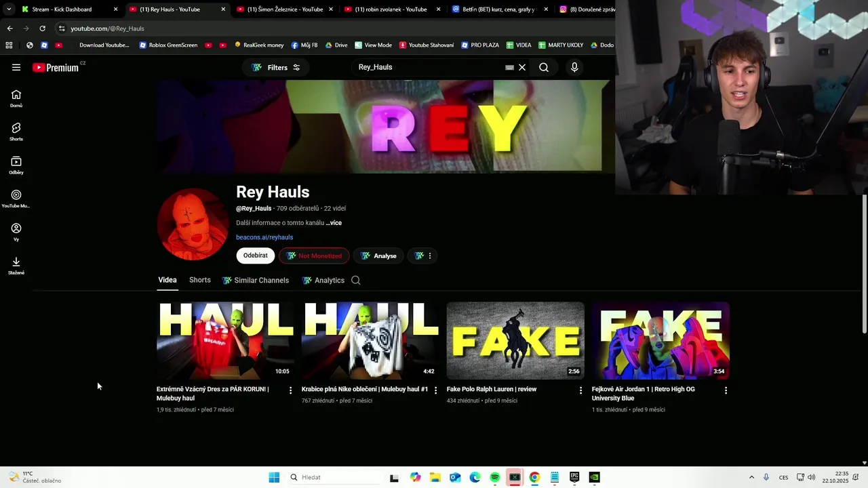Open the MARTY UKOLY bookmark

click(x=561, y=45)
